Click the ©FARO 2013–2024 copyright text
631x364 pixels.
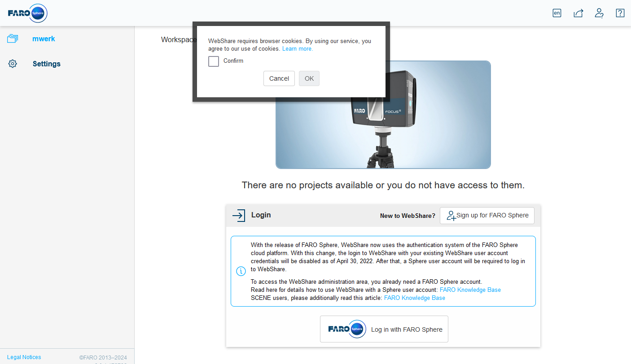[103, 358]
